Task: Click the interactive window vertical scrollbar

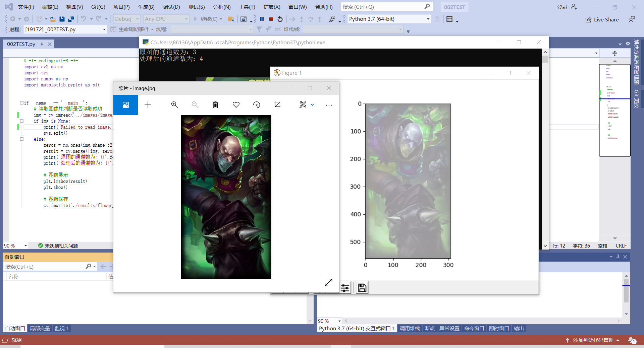Action: (626, 295)
